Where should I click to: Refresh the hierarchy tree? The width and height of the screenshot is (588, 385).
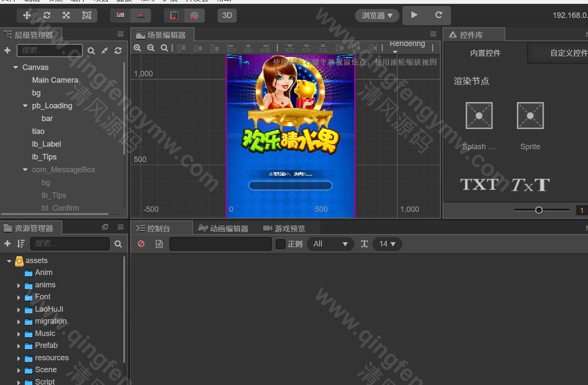coord(118,51)
